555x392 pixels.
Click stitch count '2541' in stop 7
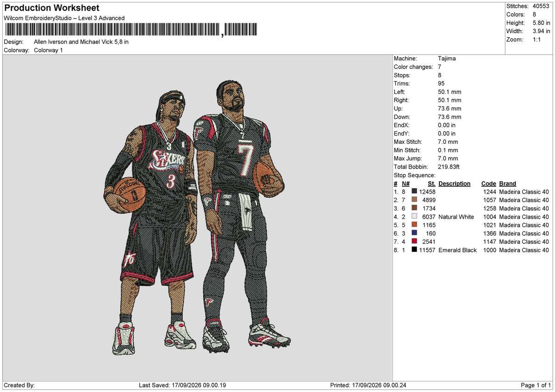pos(429,242)
